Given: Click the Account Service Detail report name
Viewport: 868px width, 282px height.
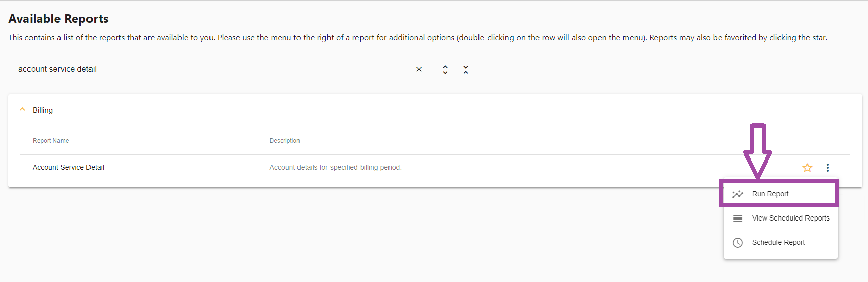Looking at the screenshot, I should [x=68, y=167].
